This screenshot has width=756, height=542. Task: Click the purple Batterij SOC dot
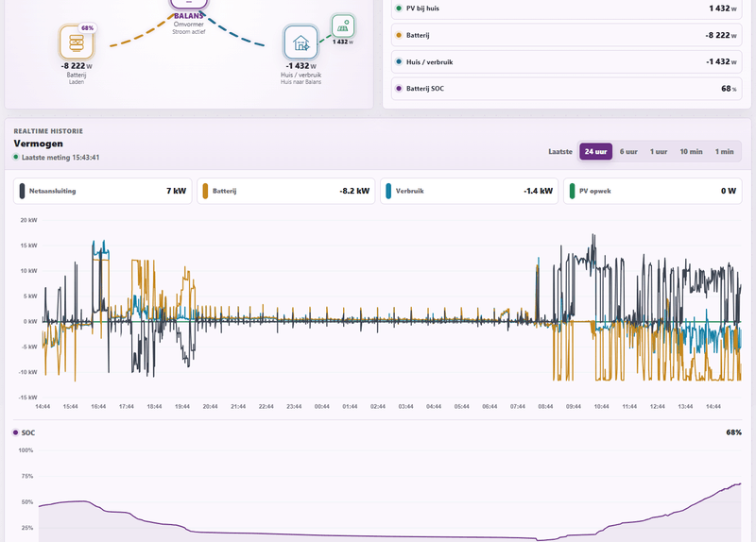click(399, 89)
